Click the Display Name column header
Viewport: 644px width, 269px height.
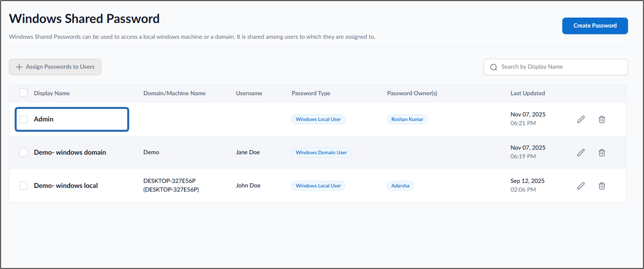point(52,93)
